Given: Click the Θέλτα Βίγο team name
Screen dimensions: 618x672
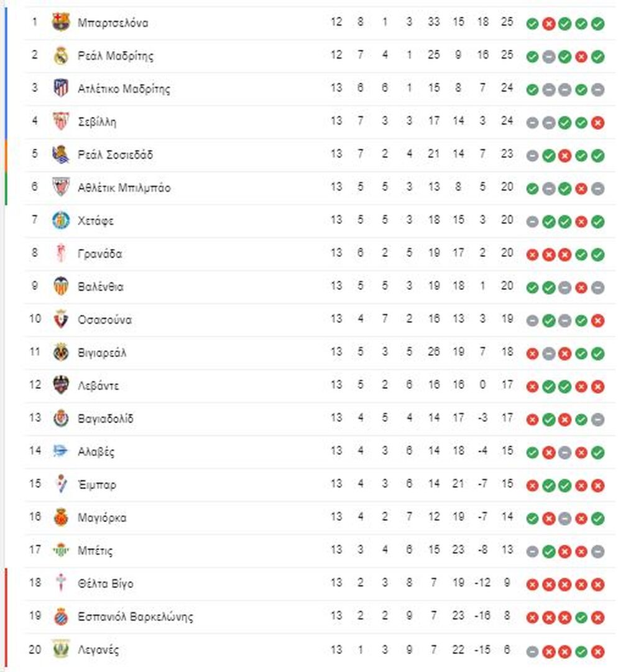Looking at the screenshot, I should click(x=105, y=584).
